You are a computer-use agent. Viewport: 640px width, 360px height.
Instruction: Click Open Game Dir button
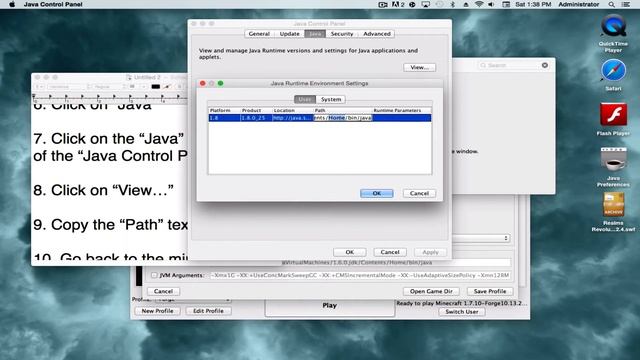click(431, 291)
